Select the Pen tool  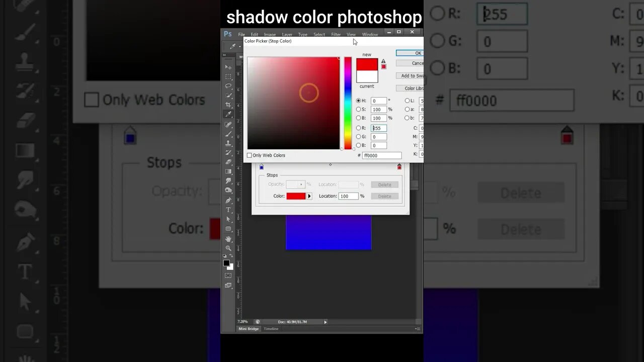(x=228, y=200)
